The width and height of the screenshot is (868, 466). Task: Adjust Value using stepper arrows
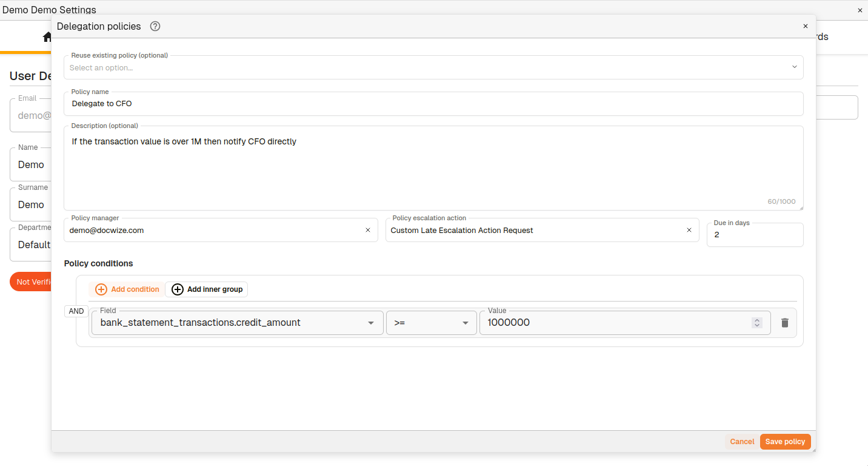(x=756, y=323)
